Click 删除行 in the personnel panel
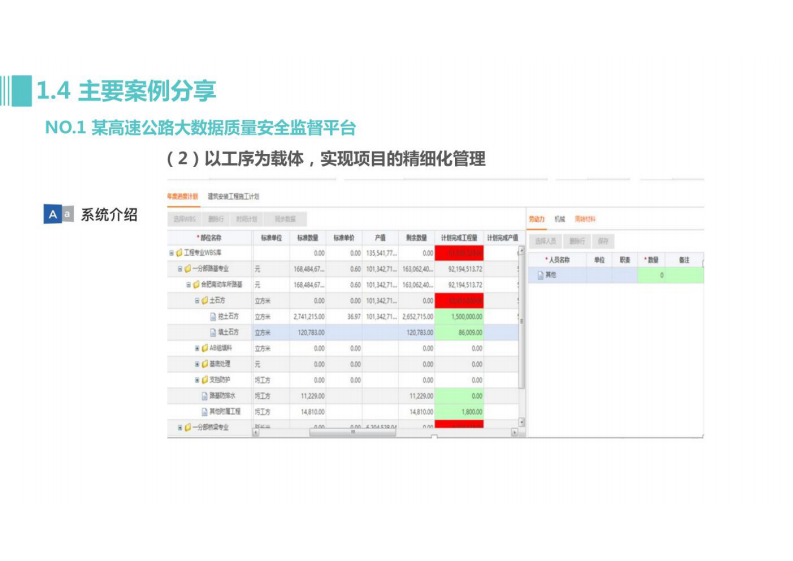Screen dimensions: 793x561 click(577, 241)
